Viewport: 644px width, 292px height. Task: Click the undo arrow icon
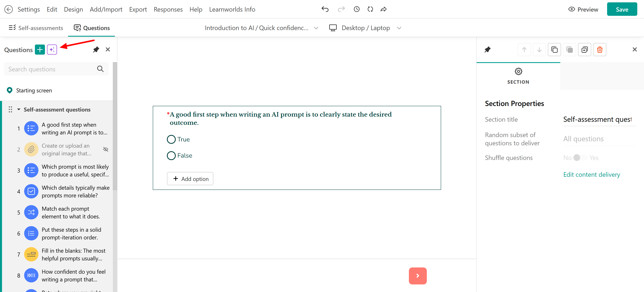point(325,9)
